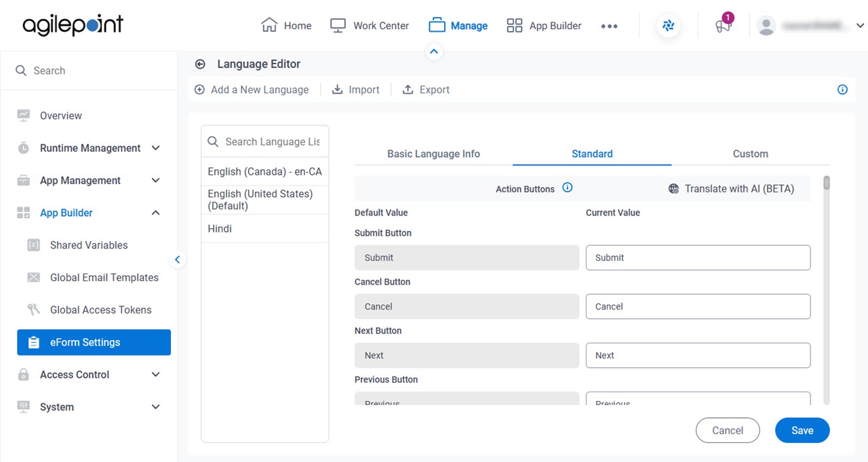The image size is (868, 462).
Task: Select the Hindi language
Action: [x=265, y=229]
